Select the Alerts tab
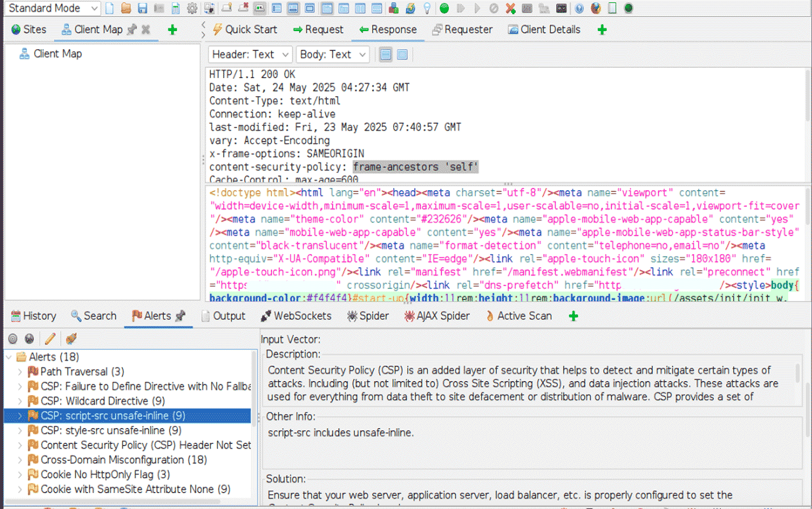Viewport: 812px width, 509px height. click(x=151, y=316)
